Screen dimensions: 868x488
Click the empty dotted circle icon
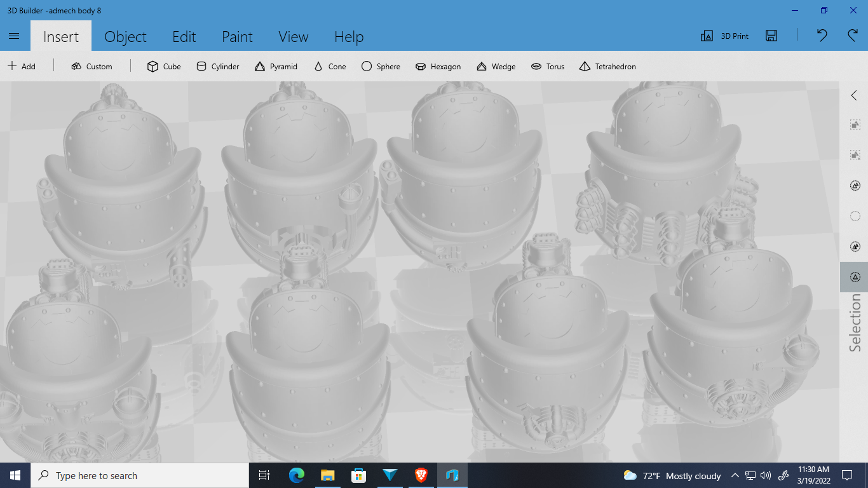(855, 216)
